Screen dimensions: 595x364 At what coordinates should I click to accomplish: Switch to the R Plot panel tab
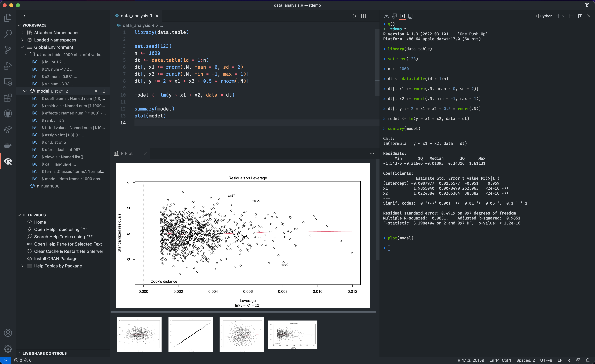click(x=126, y=153)
